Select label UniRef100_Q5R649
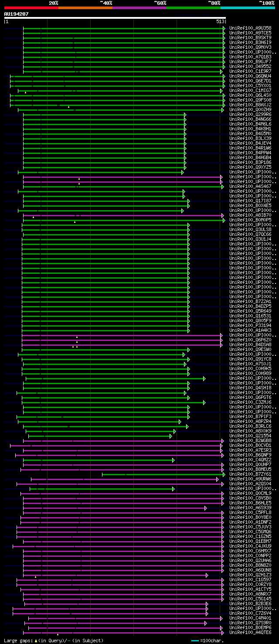The height and width of the screenshot is (644, 279). pyautogui.click(x=250, y=311)
